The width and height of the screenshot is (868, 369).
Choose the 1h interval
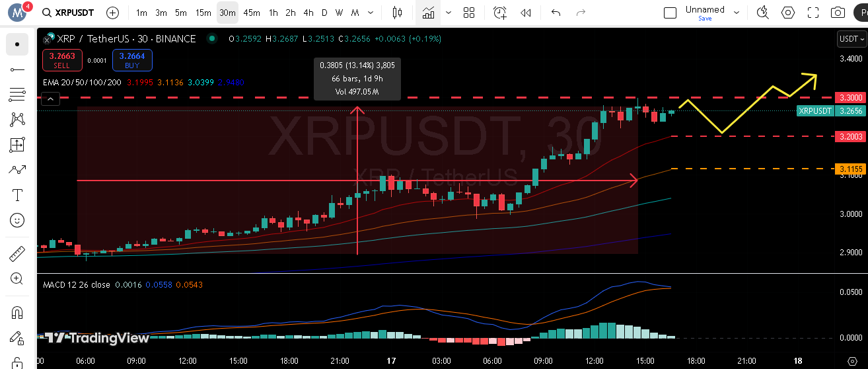pyautogui.click(x=273, y=13)
